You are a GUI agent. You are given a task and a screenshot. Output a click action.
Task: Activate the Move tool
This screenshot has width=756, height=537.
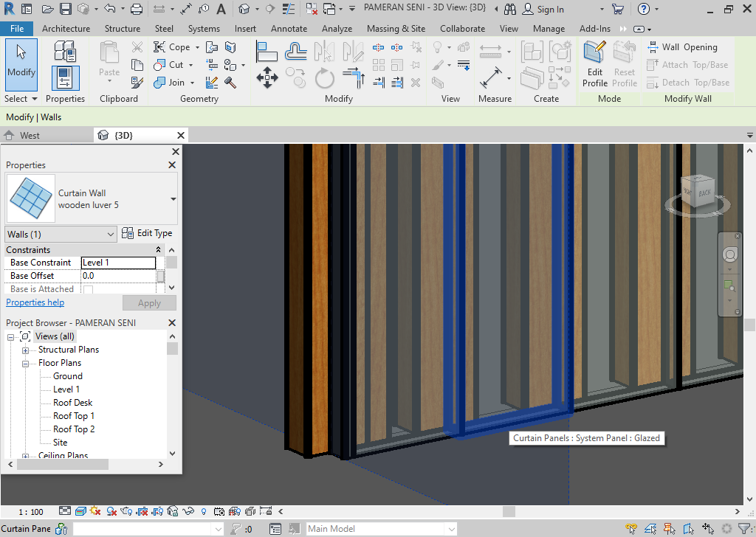point(267,76)
